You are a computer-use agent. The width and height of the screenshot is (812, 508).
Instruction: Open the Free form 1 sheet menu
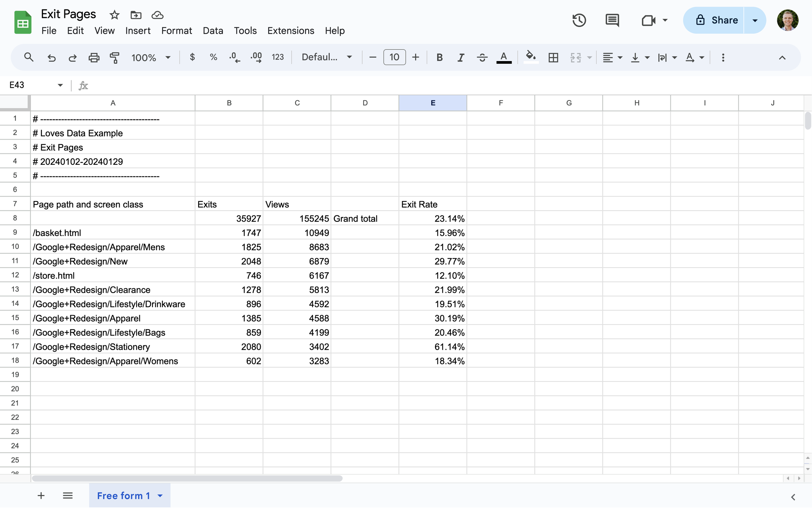tap(160, 495)
